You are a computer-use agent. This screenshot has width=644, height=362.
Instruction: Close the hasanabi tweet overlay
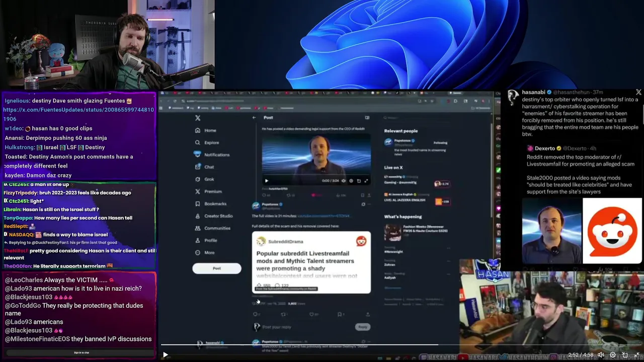coord(638,93)
